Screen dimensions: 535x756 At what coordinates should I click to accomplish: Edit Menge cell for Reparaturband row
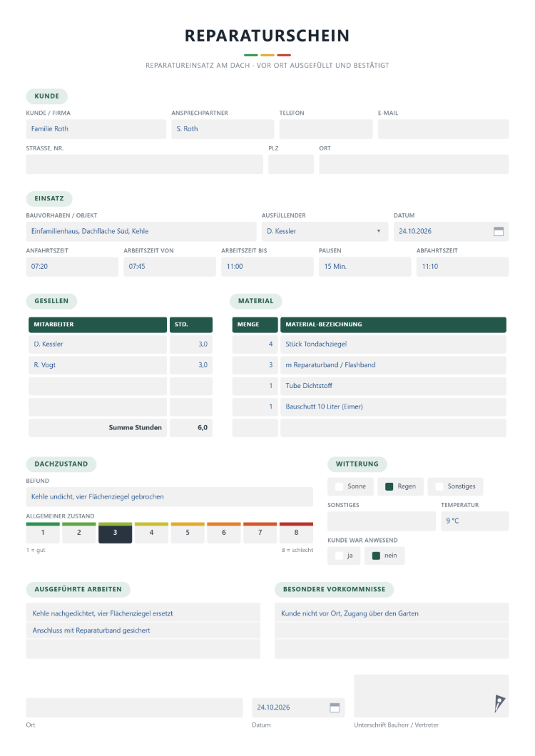pos(255,365)
